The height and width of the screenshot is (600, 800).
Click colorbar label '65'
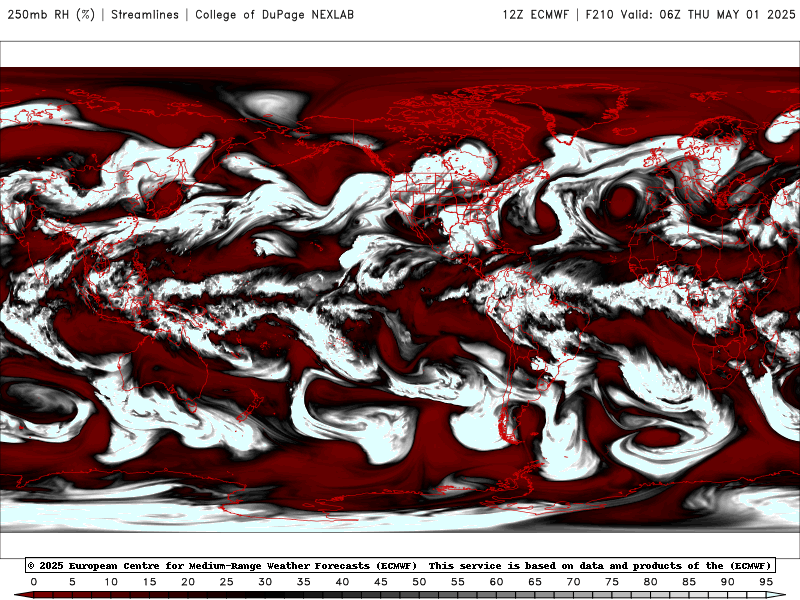tap(535, 582)
